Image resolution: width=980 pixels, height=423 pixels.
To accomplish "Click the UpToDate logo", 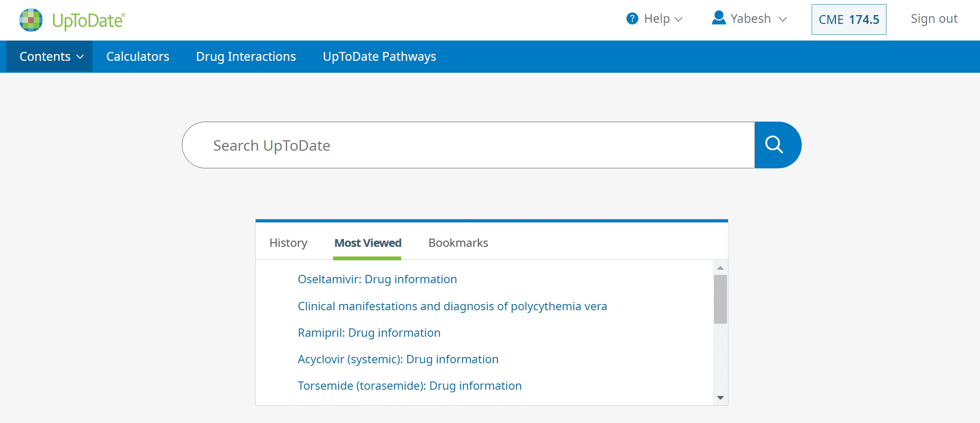I will pyautogui.click(x=72, y=20).
